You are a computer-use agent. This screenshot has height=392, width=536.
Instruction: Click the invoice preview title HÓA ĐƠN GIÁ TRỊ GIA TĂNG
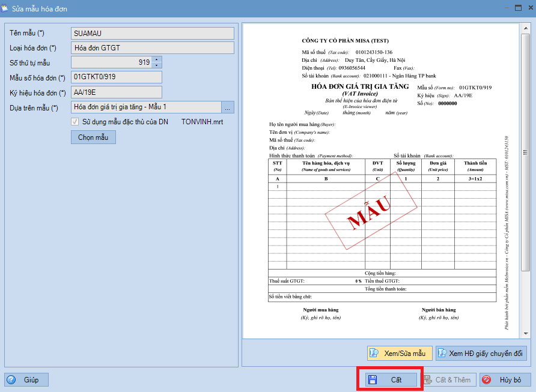359,86
